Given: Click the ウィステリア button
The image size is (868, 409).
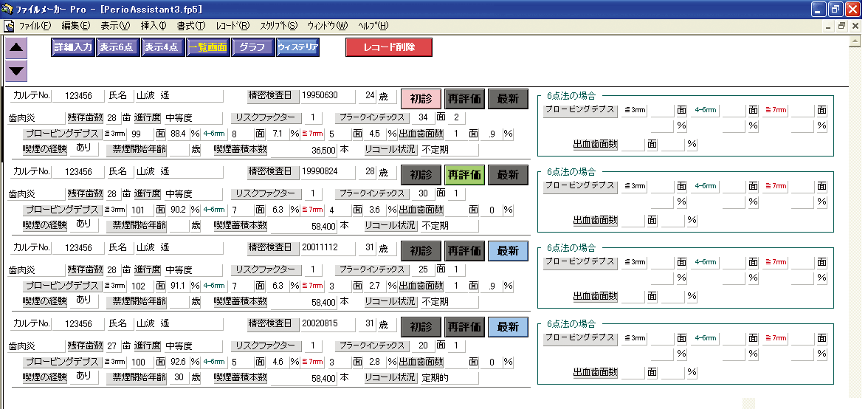Looking at the screenshot, I should (298, 47).
